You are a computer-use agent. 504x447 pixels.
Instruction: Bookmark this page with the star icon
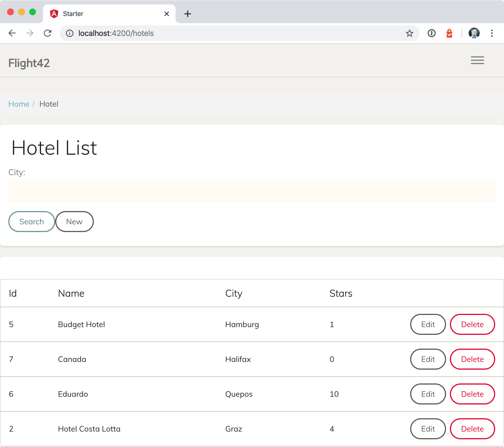coord(409,33)
